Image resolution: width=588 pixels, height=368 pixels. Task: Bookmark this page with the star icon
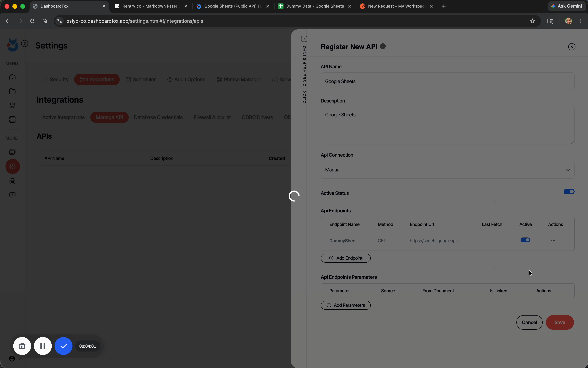[532, 21]
